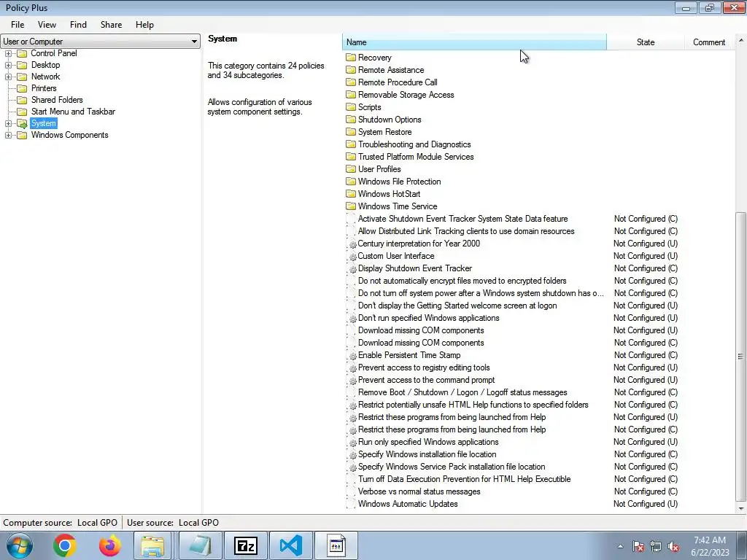Click 'Computer source: Local GPO' in status bar
This screenshot has height=560, width=747.
click(60, 523)
